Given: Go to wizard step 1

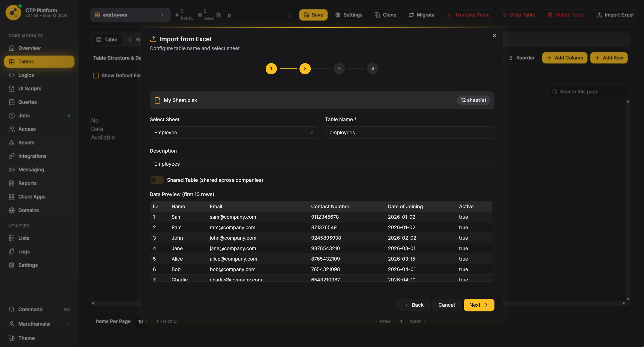Looking at the screenshot, I should (x=271, y=69).
